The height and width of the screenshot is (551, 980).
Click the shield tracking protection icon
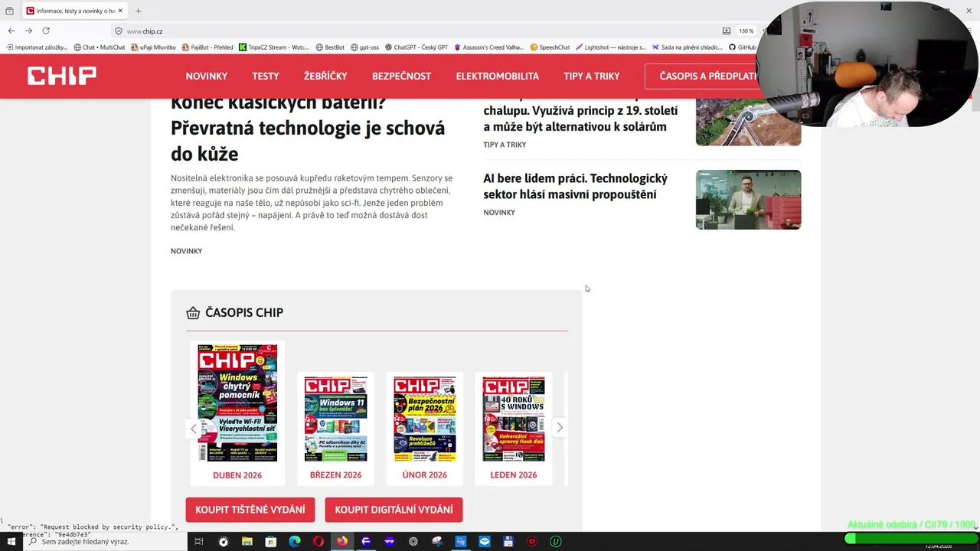click(x=119, y=31)
